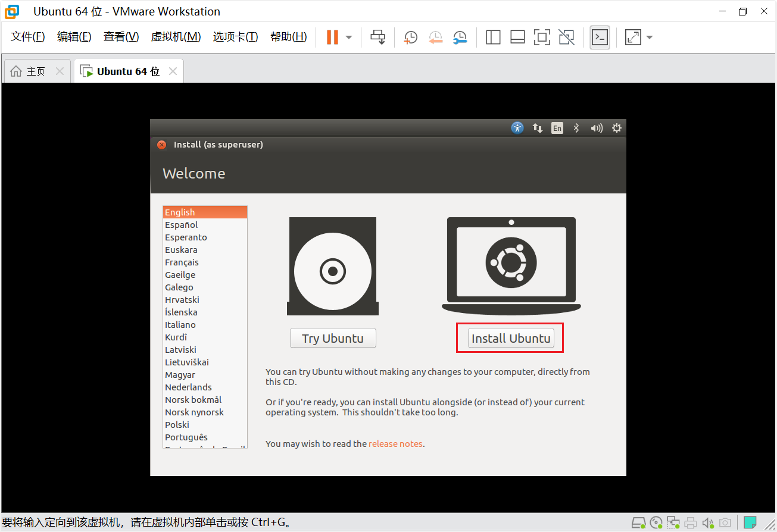Screen dimensions: 777x532
Task: Toggle the thumbnail bar at the bottom
Action: [517, 37]
